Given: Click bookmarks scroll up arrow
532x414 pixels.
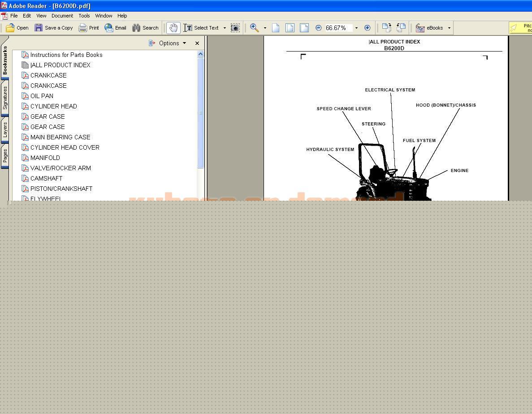Looking at the screenshot, I should click(x=200, y=54).
